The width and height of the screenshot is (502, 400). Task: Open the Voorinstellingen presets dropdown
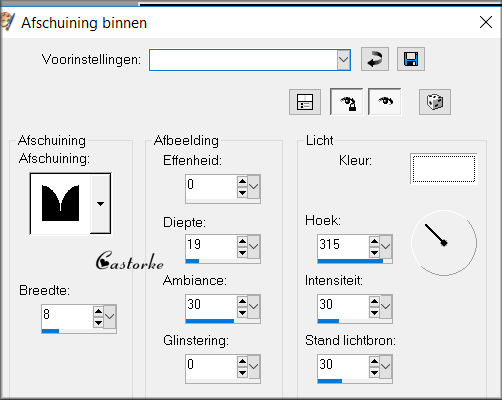pos(343,60)
